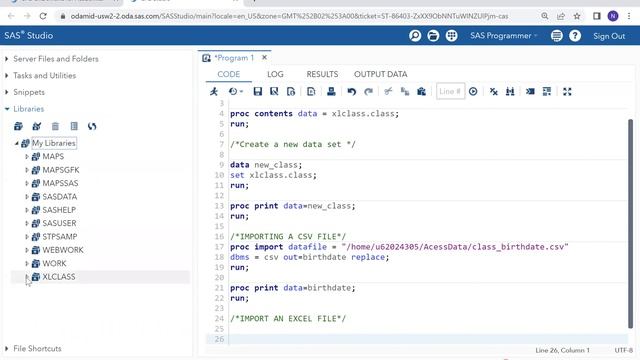Screen dimensions: 640x360
Task: Click the Copy icon in the toolbar
Action: (405, 91)
